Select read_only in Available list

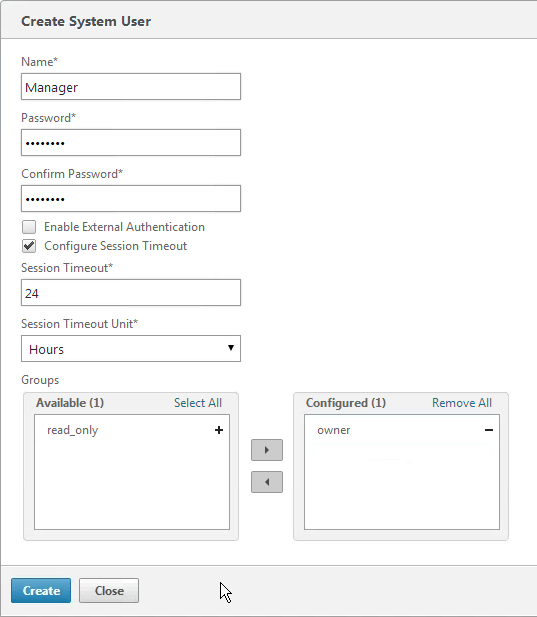72,430
